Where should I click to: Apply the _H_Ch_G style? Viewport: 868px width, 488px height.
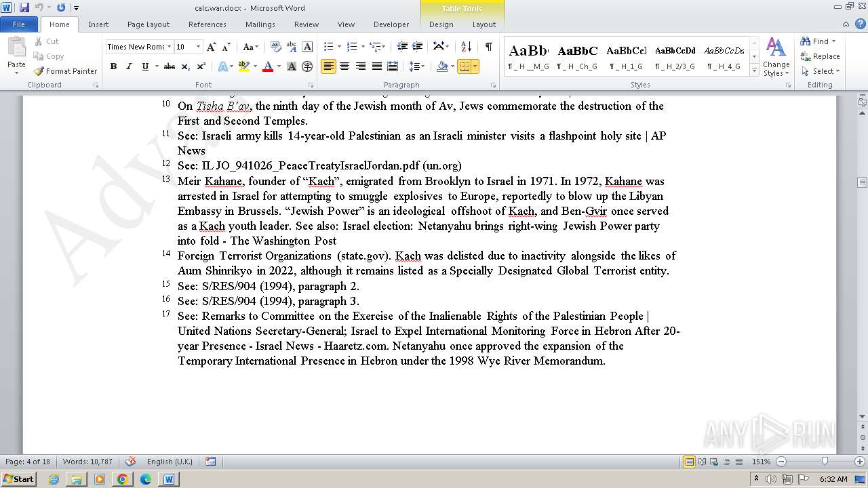578,57
